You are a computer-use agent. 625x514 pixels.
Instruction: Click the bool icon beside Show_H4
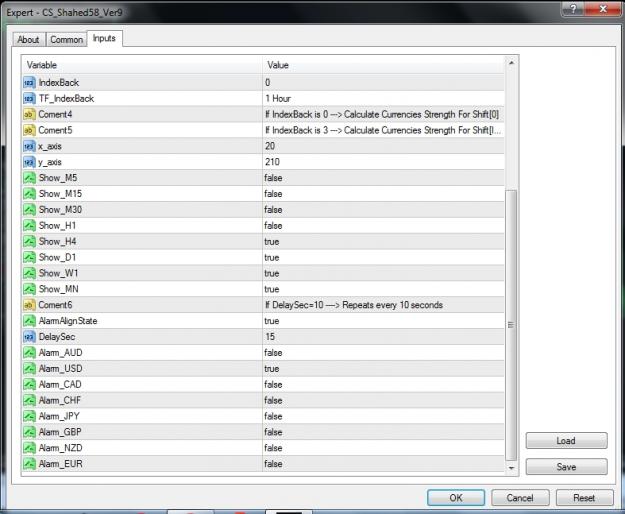click(x=29, y=241)
